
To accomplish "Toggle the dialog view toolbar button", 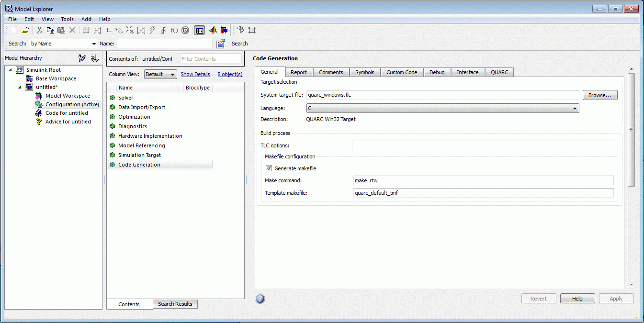I will (199, 30).
